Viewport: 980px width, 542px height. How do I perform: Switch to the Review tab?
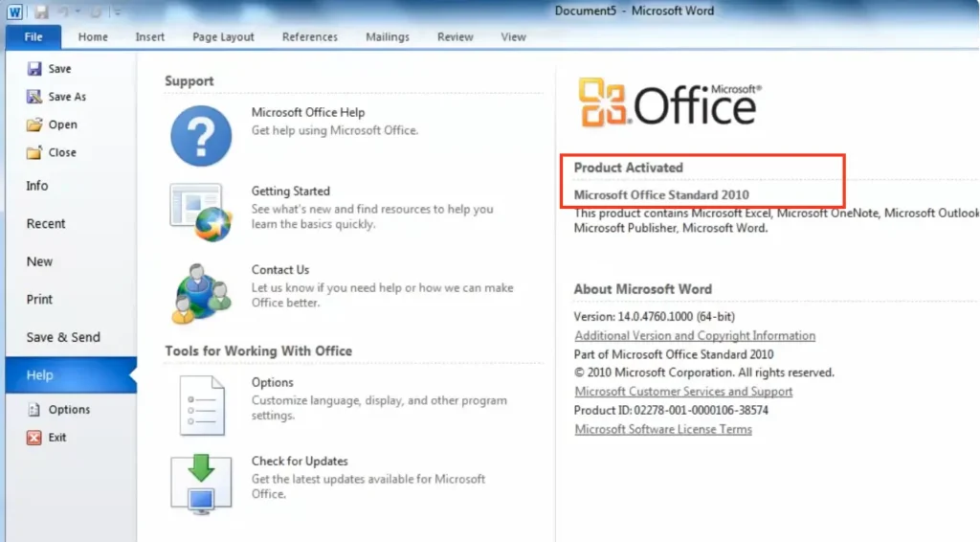pyautogui.click(x=455, y=37)
